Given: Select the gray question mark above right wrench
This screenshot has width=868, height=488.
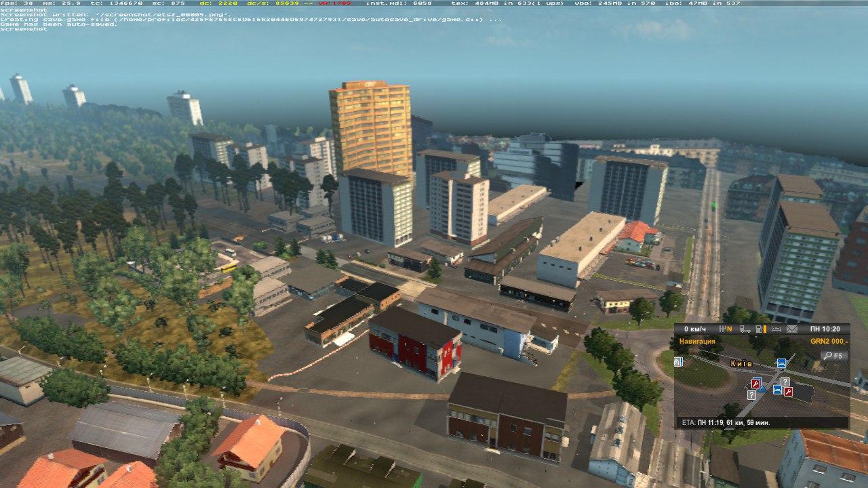Looking at the screenshot, I should click(x=785, y=382).
